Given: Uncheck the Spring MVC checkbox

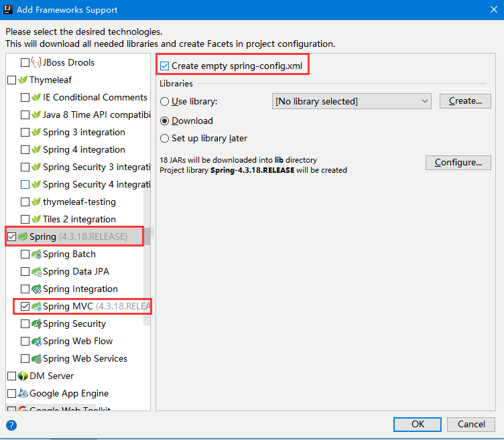Looking at the screenshot, I should pos(25,307).
